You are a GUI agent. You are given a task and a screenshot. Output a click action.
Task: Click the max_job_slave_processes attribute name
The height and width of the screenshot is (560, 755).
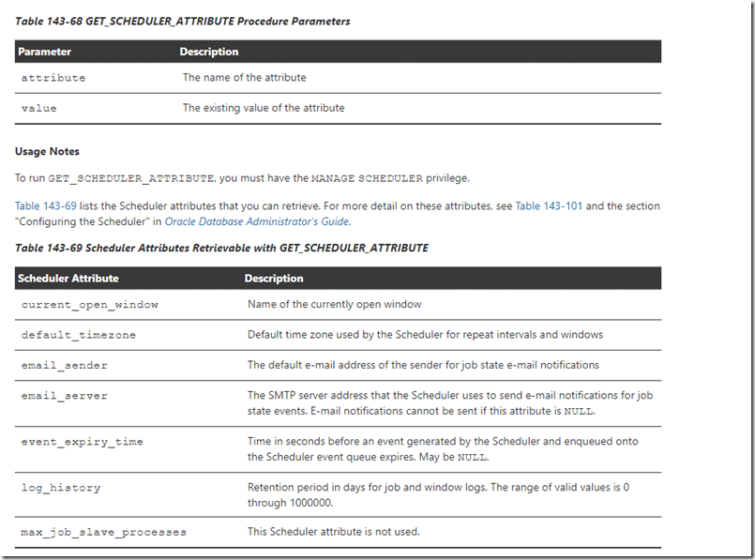click(x=104, y=533)
